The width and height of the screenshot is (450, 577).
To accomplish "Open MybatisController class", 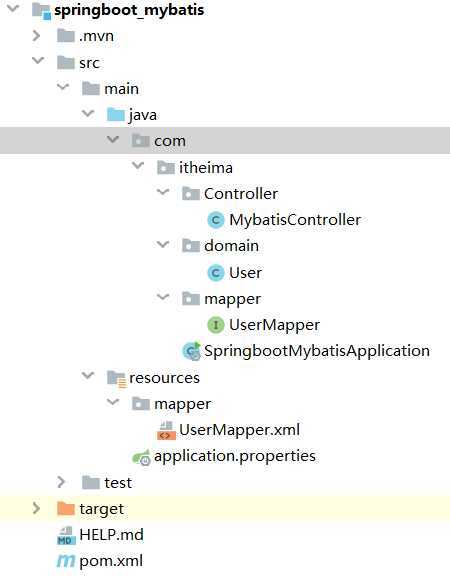I will [295, 220].
